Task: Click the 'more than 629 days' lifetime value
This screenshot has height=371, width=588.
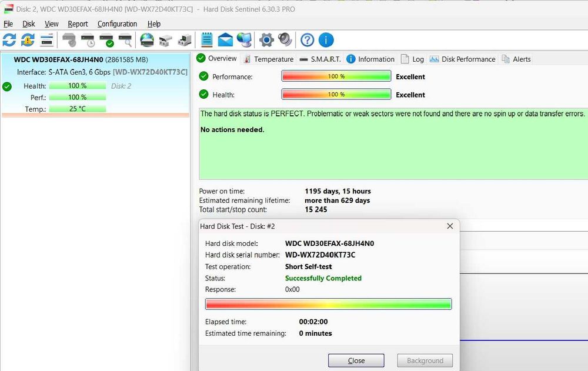Action: click(337, 200)
